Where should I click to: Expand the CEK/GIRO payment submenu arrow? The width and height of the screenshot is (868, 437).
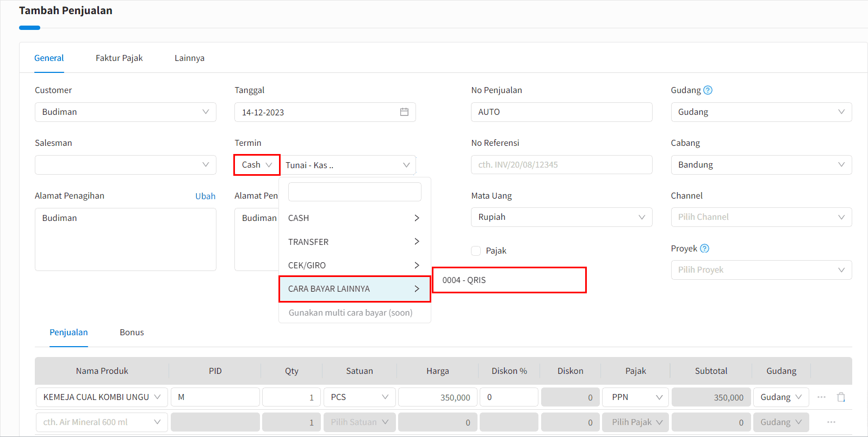[x=417, y=266]
